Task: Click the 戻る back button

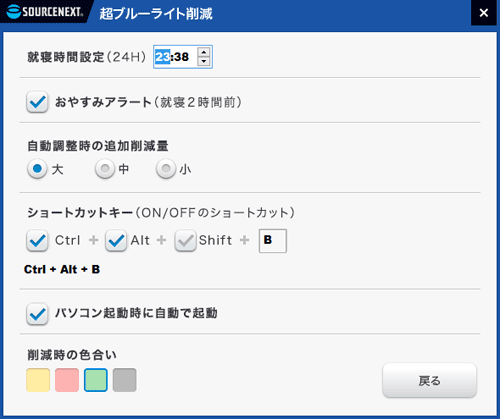Action: pyautogui.click(x=430, y=380)
